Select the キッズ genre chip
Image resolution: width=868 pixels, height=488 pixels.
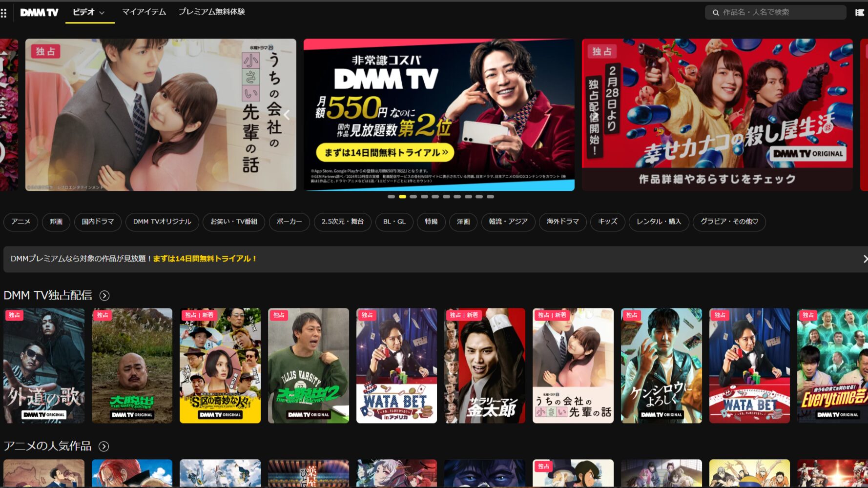click(x=608, y=222)
